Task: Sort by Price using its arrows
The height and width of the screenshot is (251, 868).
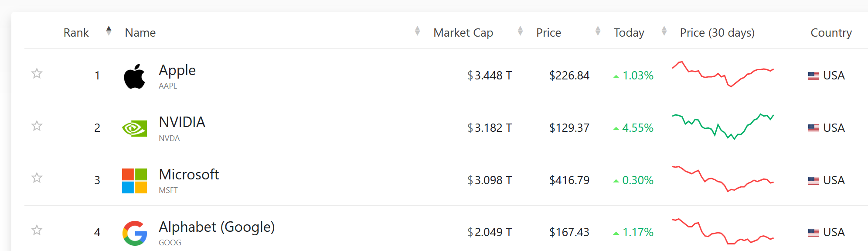Action: click(x=598, y=31)
